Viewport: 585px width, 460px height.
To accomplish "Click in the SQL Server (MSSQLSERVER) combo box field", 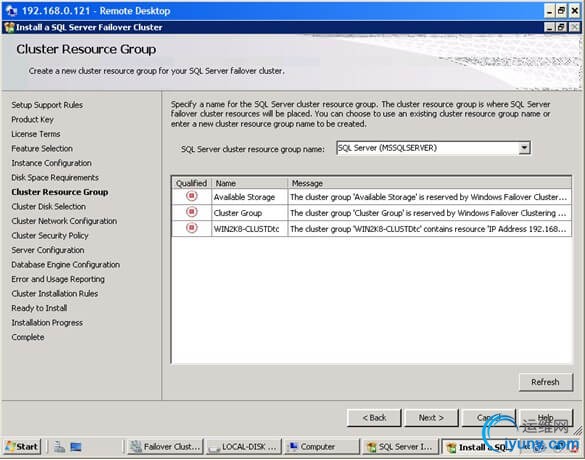I will (427, 148).
